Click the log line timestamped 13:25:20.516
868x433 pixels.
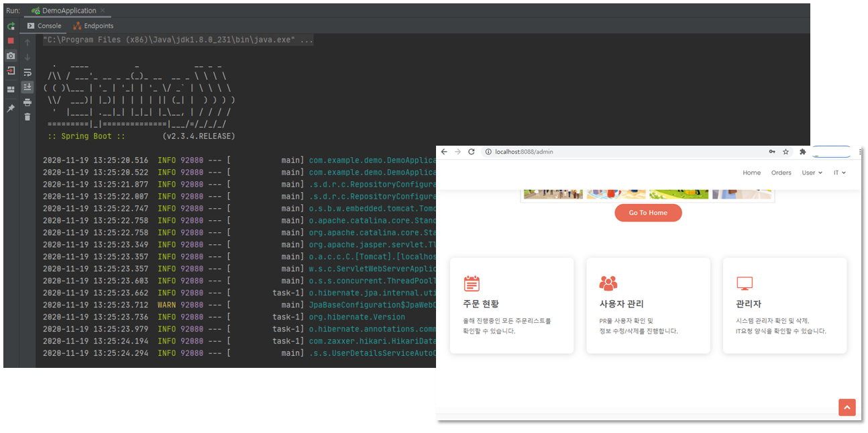(239, 160)
